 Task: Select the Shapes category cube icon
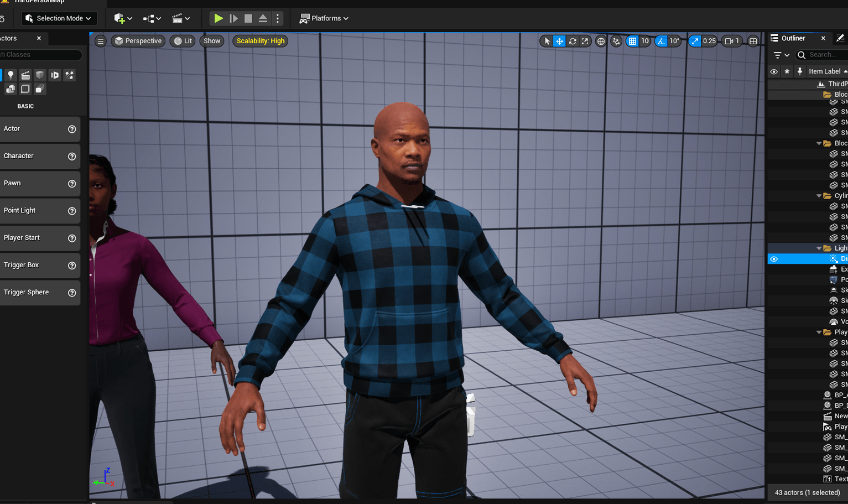click(39, 75)
